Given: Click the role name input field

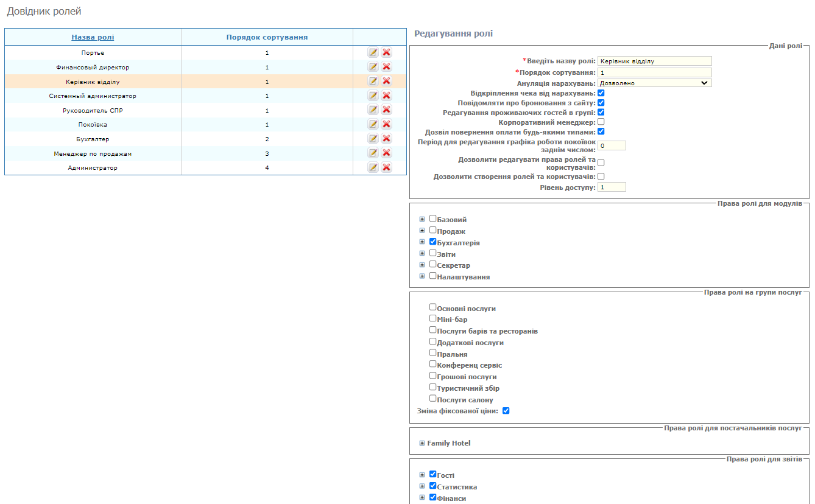Looking at the screenshot, I should (654, 61).
